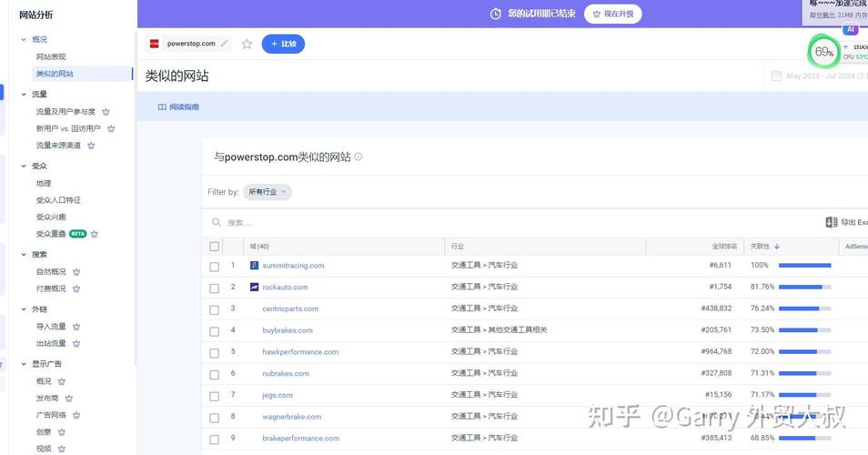Screen dimensions: 868x455
Task: Open the May 2024 - Jul 2024 date picker
Action: (817, 76)
